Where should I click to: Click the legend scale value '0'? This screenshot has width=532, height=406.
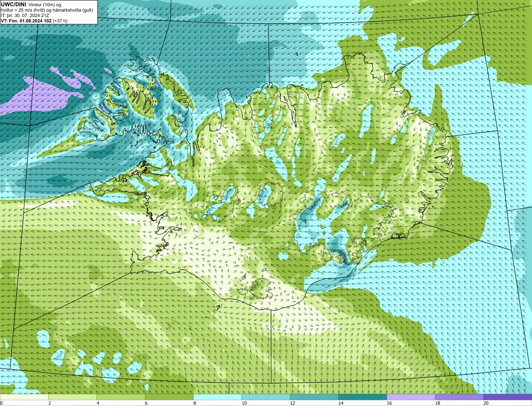(1, 403)
